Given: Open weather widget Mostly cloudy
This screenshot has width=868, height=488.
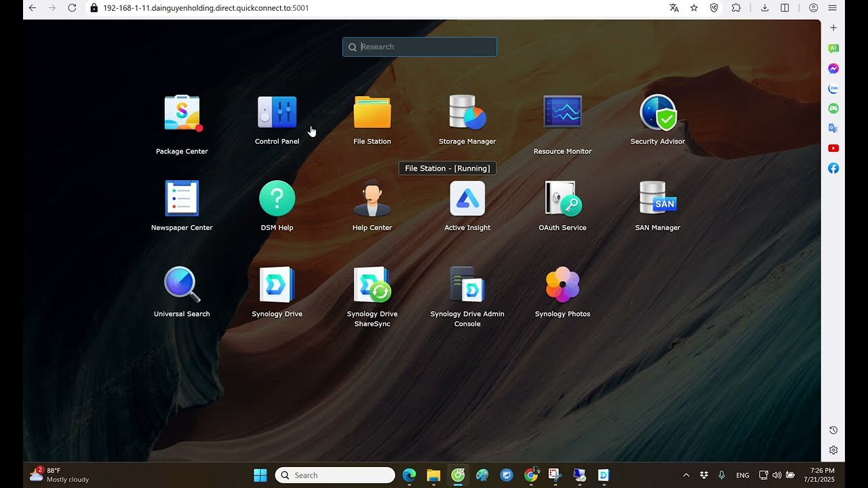Looking at the screenshot, I should pos(59,475).
